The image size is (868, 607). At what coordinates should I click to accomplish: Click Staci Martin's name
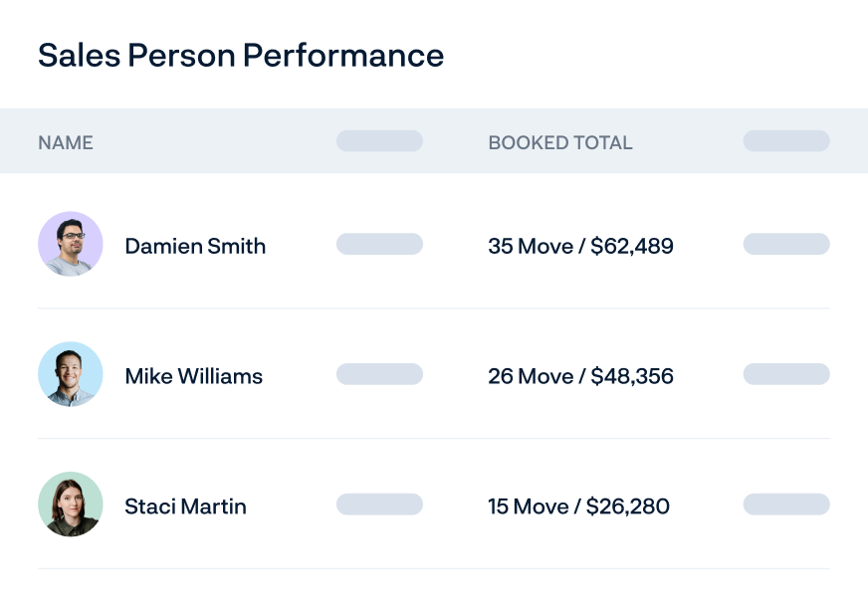(x=185, y=506)
